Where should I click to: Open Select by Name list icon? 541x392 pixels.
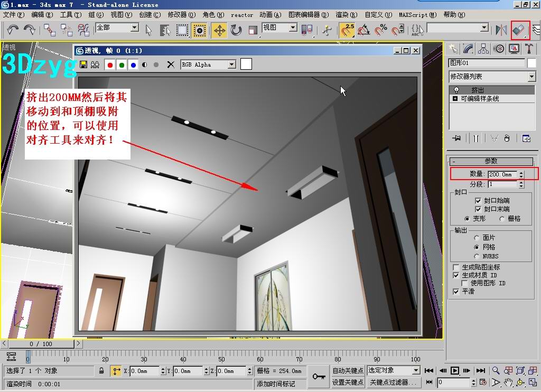[x=165, y=30]
